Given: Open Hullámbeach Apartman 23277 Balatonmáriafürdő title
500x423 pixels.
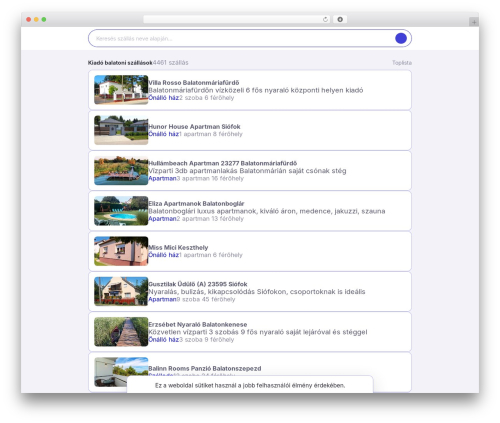Looking at the screenshot, I should (x=223, y=163).
